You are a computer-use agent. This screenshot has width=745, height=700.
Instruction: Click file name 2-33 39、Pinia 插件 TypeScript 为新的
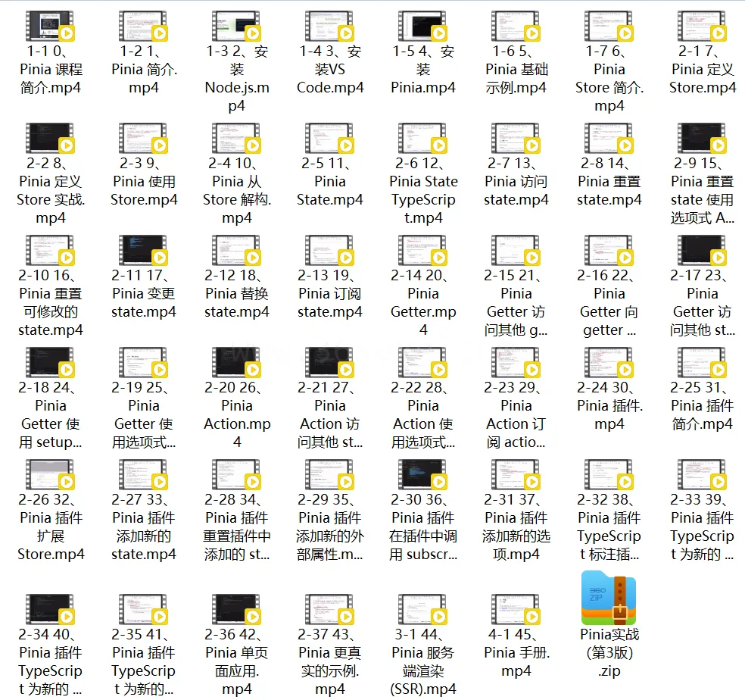point(703,527)
